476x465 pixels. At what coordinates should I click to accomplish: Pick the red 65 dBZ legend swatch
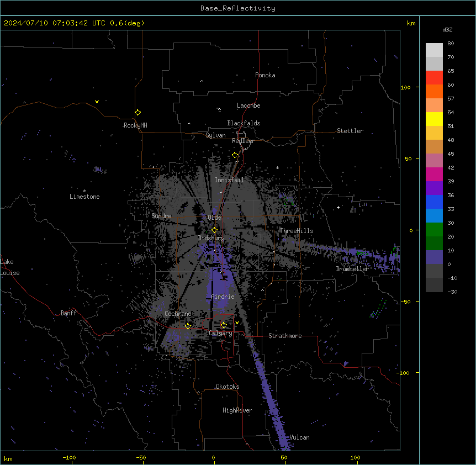click(434, 77)
